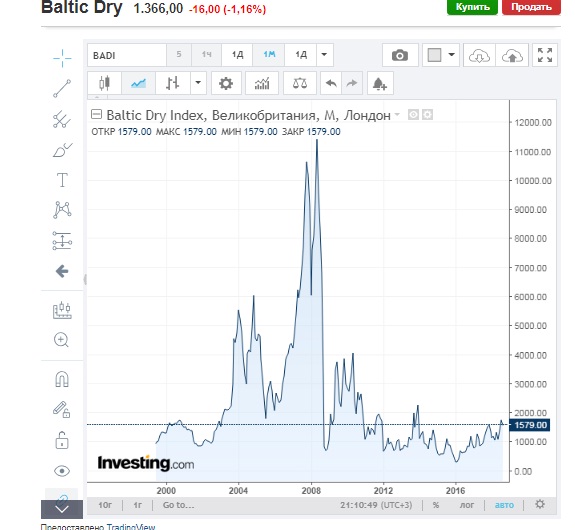Select the crosshair cursor tool
This screenshot has height=530, width=575.
coord(62,58)
